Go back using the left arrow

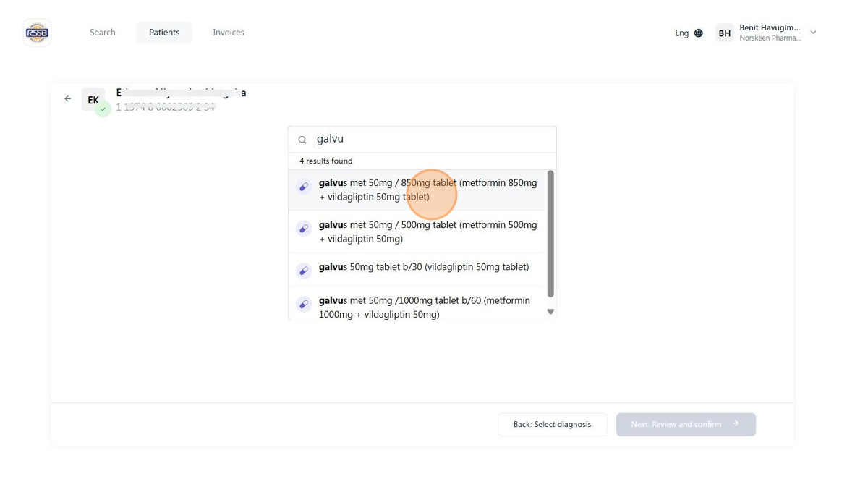coord(68,99)
